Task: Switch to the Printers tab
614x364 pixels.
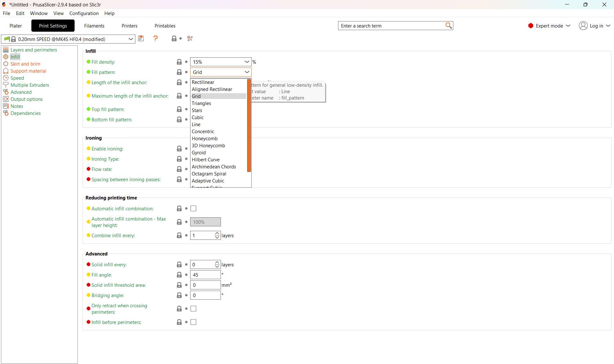Action: pos(129,26)
